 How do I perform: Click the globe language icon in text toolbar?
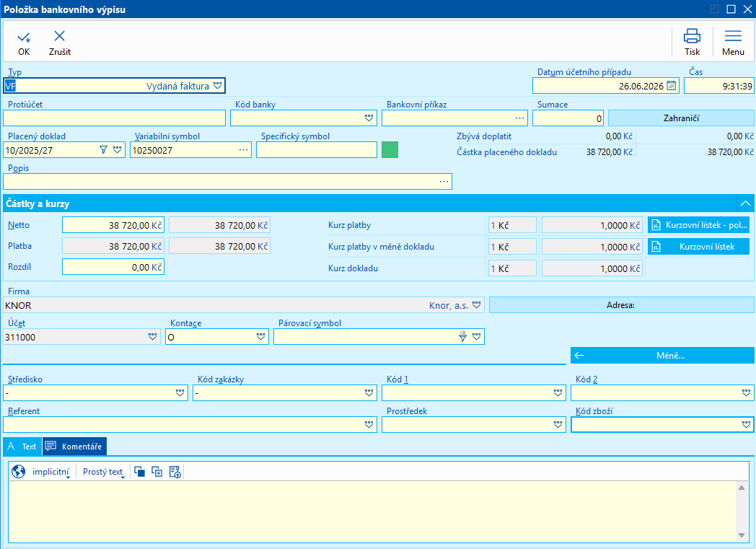point(18,471)
